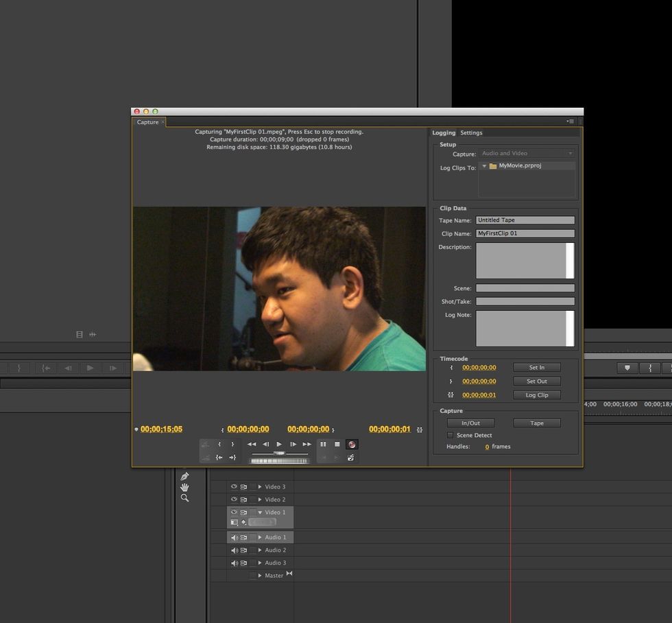The height and width of the screenshot is (623, 672).
Task: Collapse the MyMovie.prproj folder
Action: pos(484,166)
